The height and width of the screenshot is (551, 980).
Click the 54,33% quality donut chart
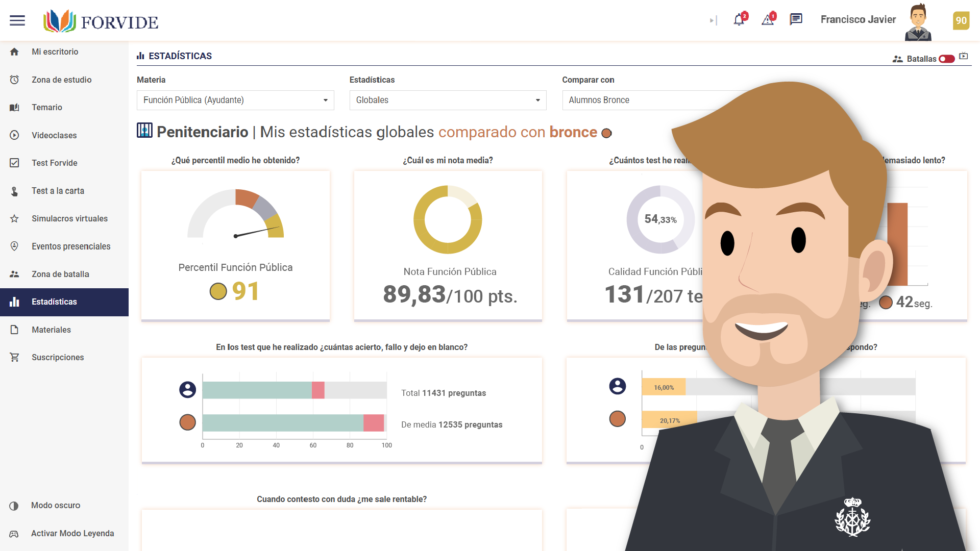click(x=660, y=219)
